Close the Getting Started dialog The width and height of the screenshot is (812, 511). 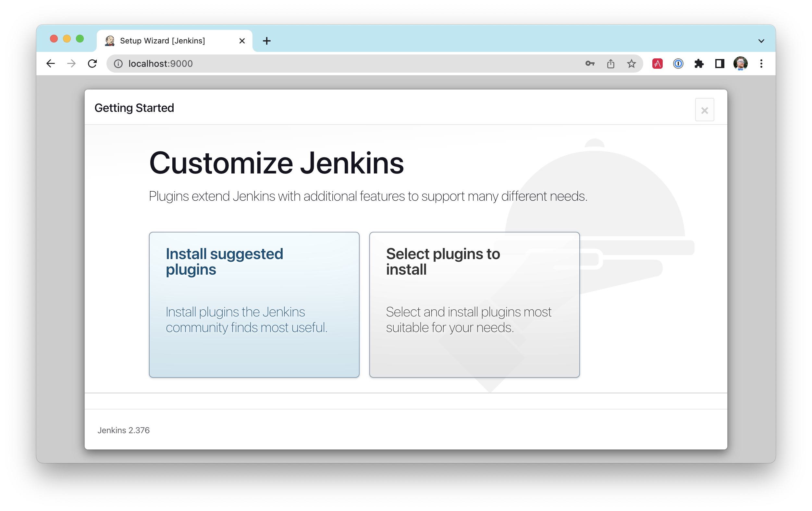tap(704, 110)
